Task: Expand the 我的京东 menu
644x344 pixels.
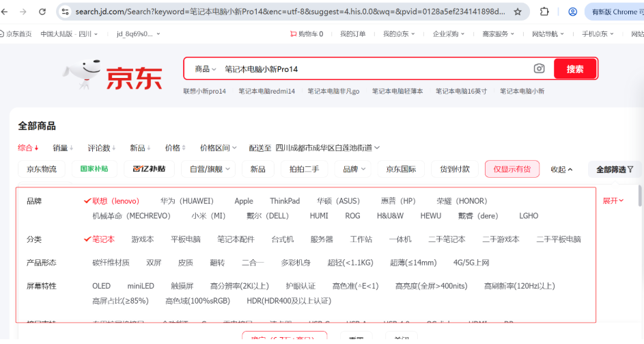Action: tap(398, 34)
